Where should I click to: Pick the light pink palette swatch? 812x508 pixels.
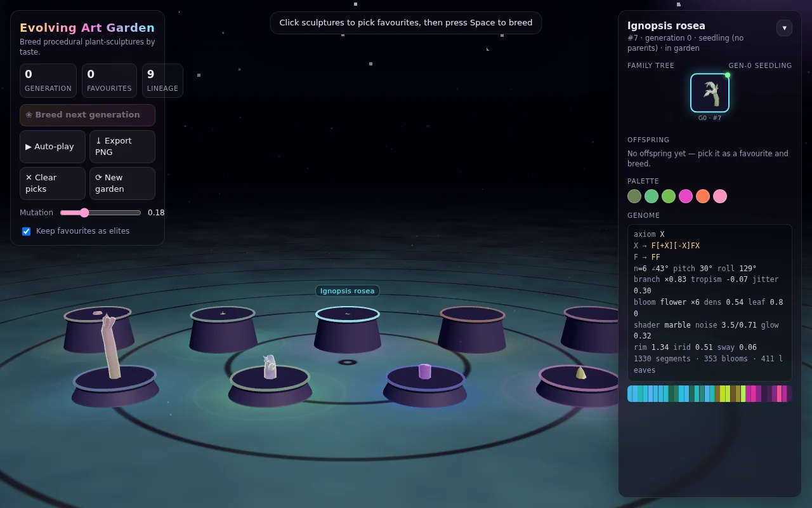pyautogui.click(x=720, y=196)
